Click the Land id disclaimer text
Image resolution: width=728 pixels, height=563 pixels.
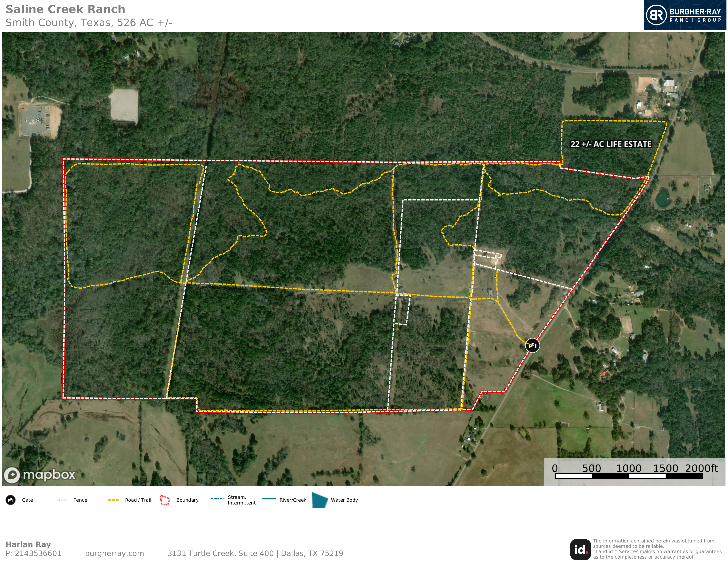[x=657, y=549]
